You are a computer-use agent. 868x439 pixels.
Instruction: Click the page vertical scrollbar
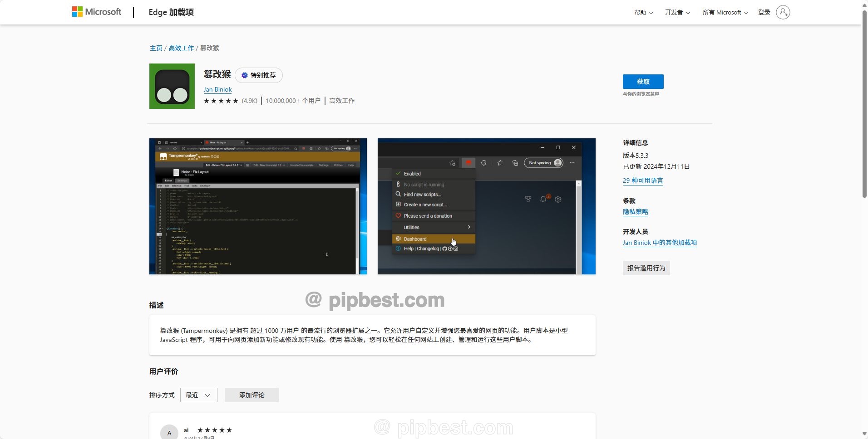coord(864,104)
